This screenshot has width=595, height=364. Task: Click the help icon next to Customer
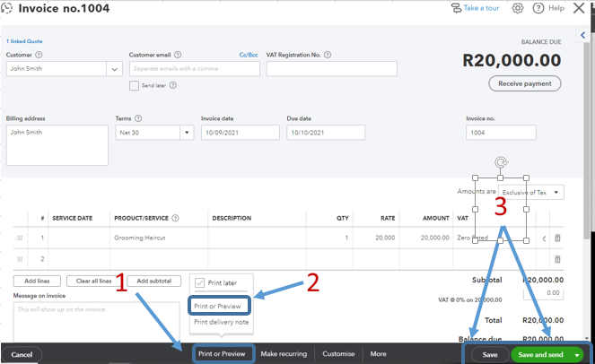point(39,55)
